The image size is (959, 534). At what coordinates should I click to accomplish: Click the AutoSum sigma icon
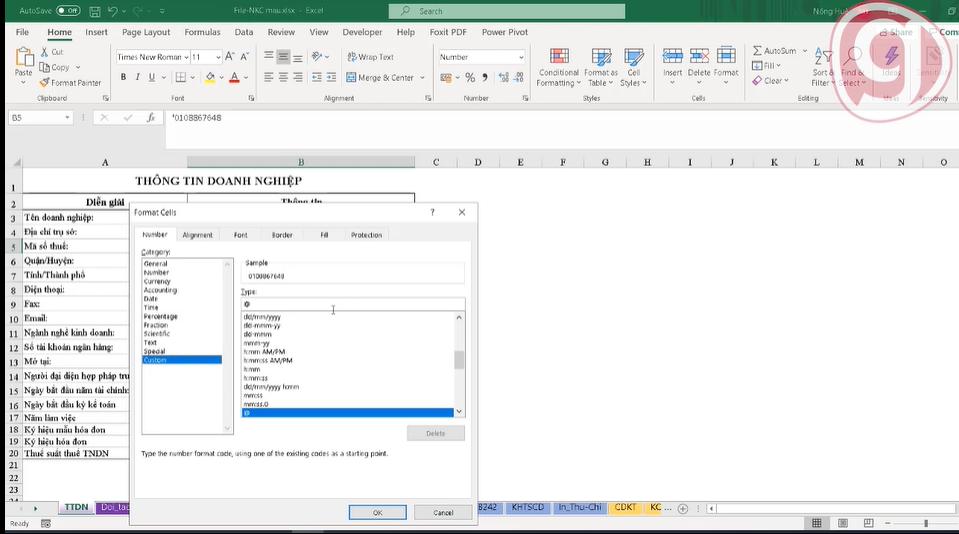coord(758,51)
